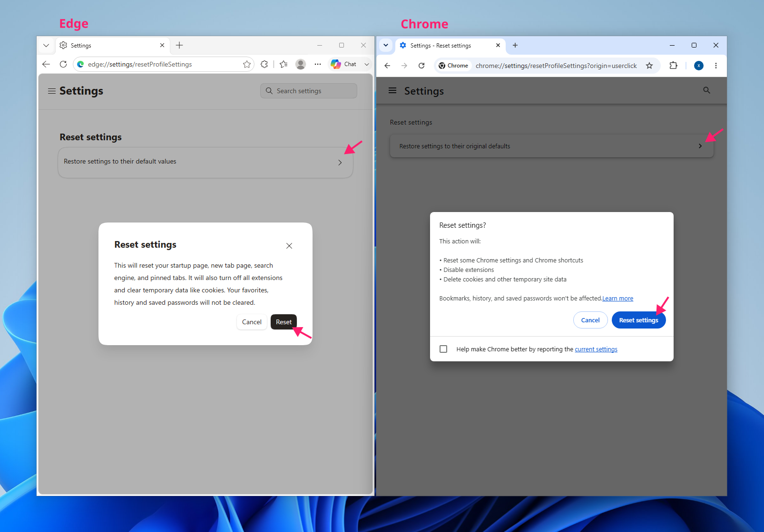Open Chrome profile avatar
Screen dimensions: 764x532
point(699,66)
